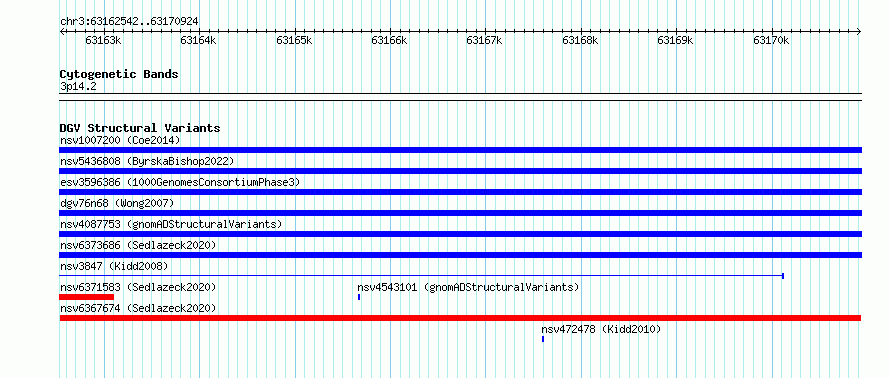The image size is (890, 378).
Task: Click the Cytogenetic Bands track title
Action: point(119,74)
